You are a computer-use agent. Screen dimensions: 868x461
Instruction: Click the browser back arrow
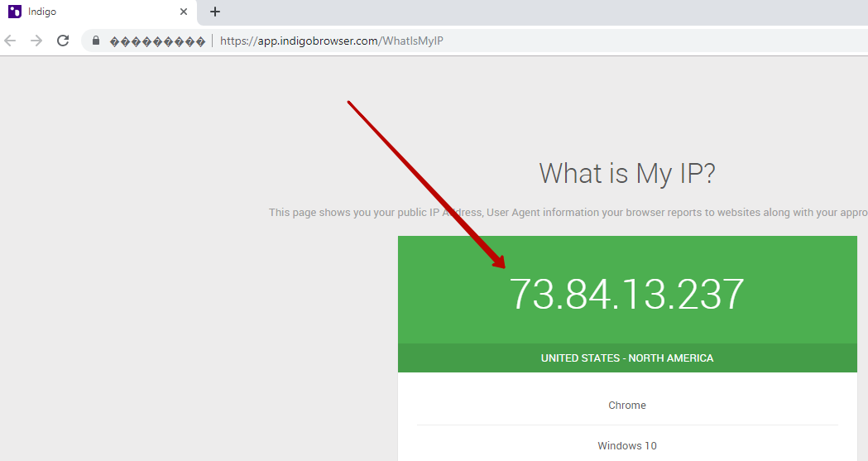pyautogui.click(x=10, y=41)
